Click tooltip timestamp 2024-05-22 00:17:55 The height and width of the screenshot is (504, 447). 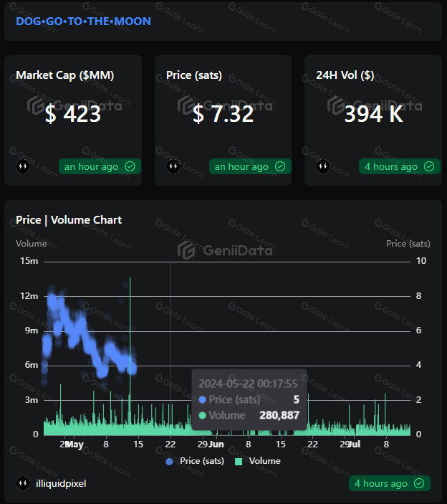[x=248, y=384]
